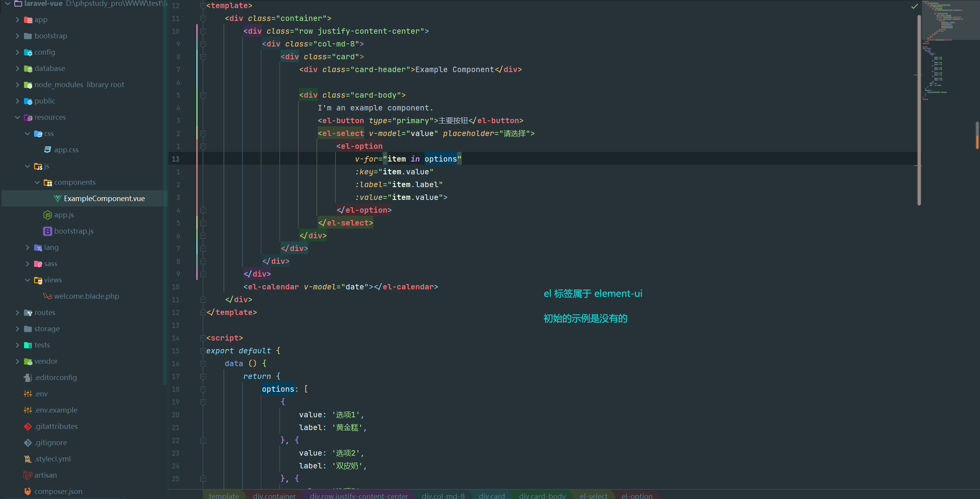This screenshot has height=499, width=980.
Task: Toggle code fold at el-select line
Action: [203, 133]
